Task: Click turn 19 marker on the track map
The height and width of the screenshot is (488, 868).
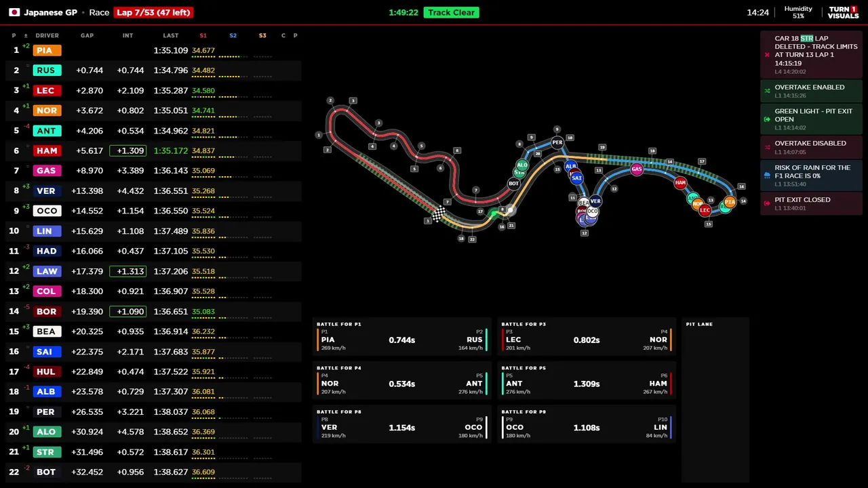Action: click(x=602, y=147)
